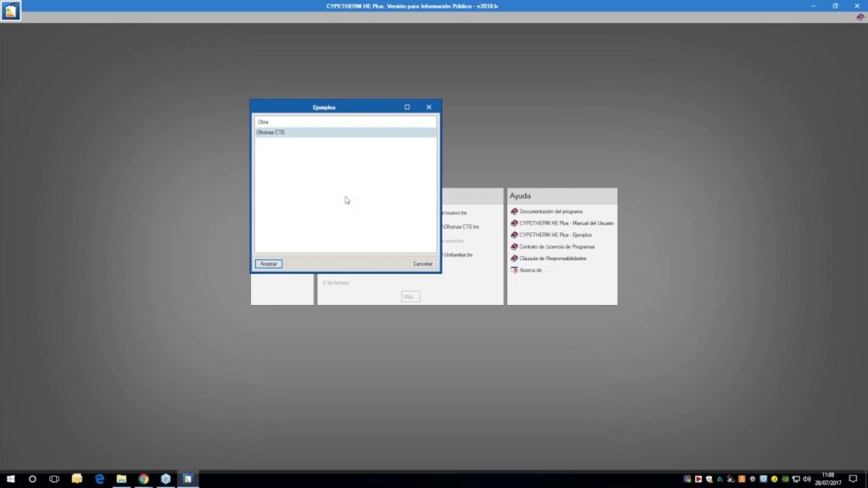Click the CYPE book icon at top right

click(860, 17)
